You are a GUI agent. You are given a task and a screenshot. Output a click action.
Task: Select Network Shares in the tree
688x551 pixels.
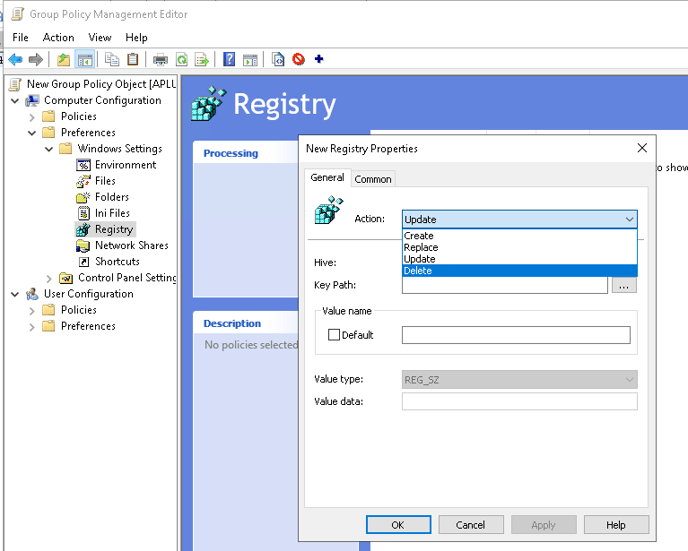coord(131,245)
